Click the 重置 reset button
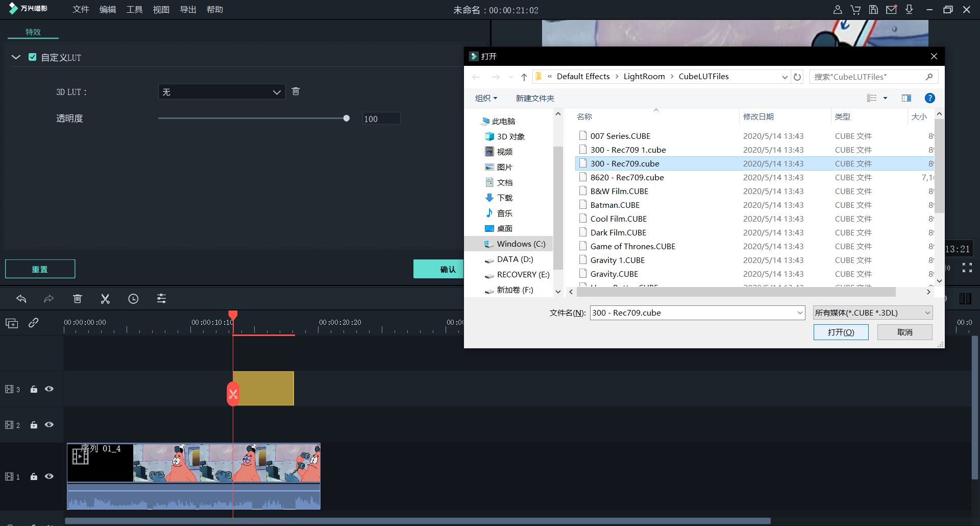The height and width of the screenshot is (526, 980). 40,269
